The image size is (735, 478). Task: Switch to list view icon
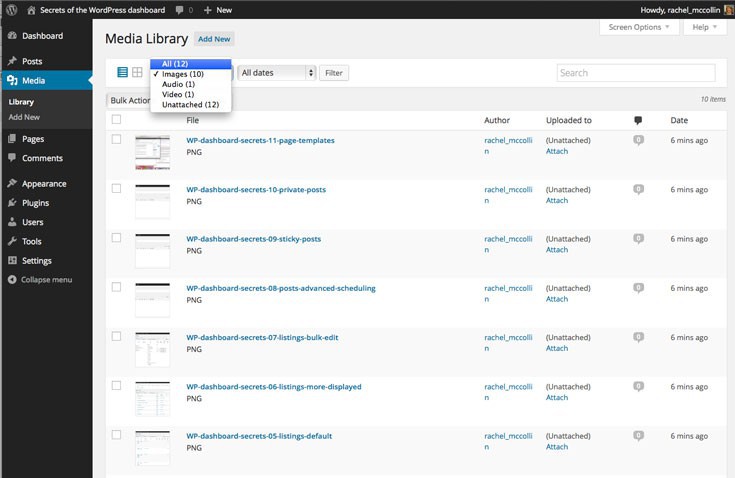tap(122, 72)
